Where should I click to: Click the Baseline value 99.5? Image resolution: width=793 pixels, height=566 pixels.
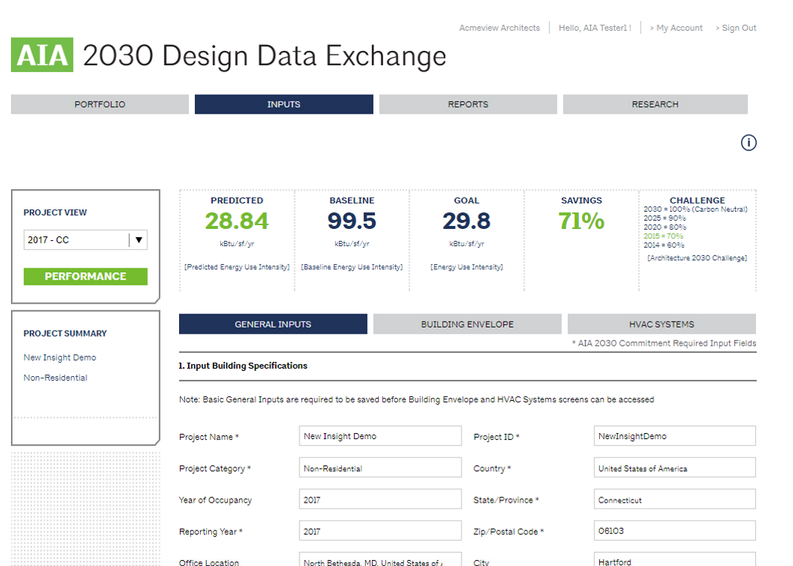[351, 221]
